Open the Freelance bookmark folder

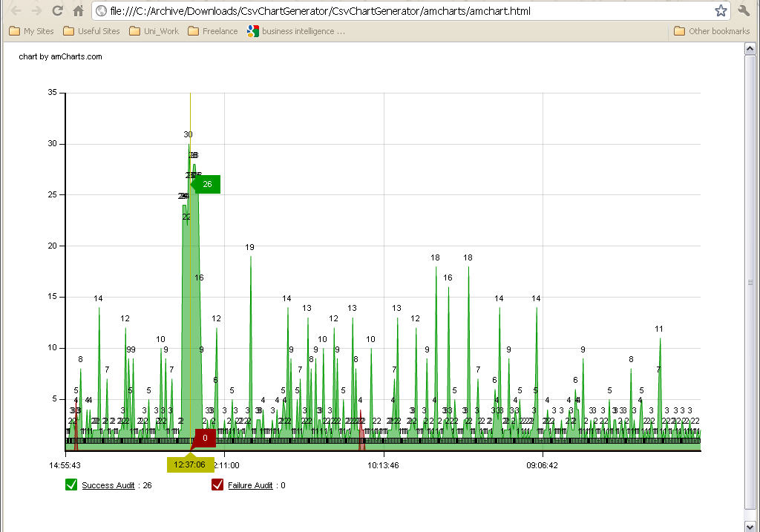(213, 31)
